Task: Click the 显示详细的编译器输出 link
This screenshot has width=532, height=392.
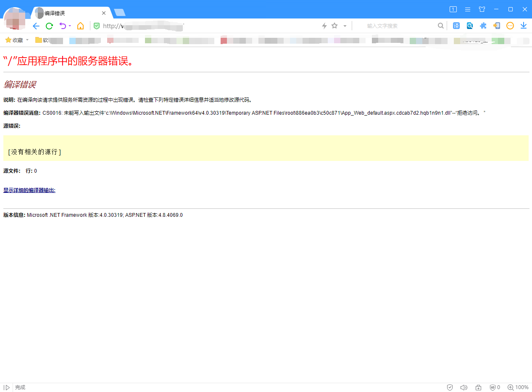Action: pyautogui.click(x=29, y=190)
